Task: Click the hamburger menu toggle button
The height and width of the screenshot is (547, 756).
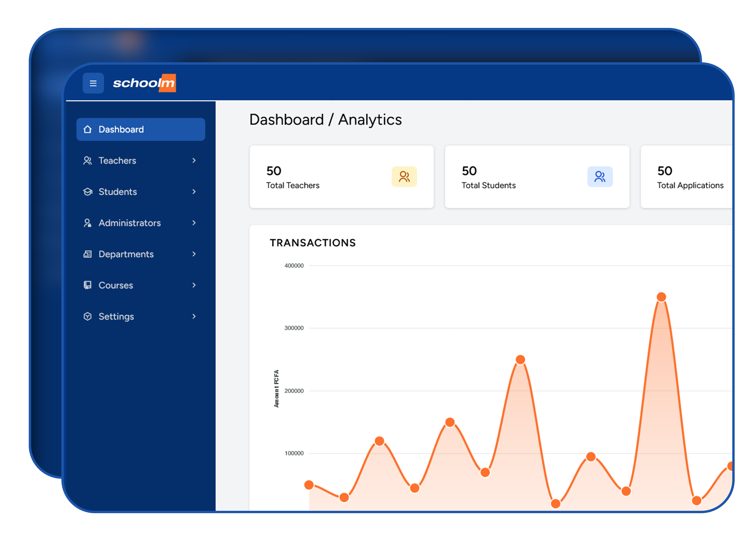Action: tap(93, 83)
